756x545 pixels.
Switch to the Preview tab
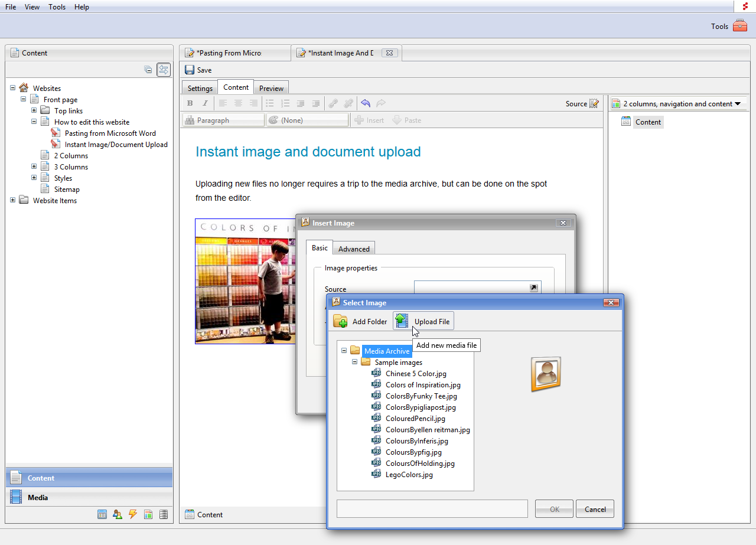[x=271, y=87]
